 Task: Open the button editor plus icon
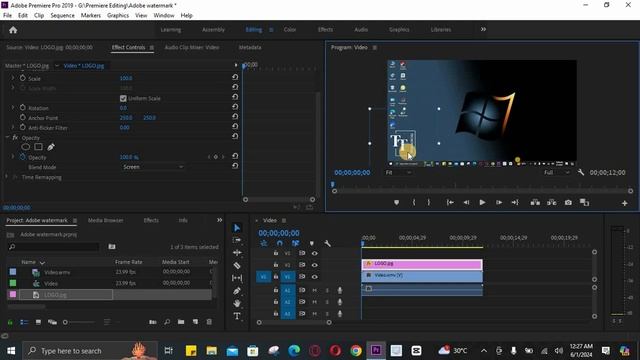pos(624,203)
